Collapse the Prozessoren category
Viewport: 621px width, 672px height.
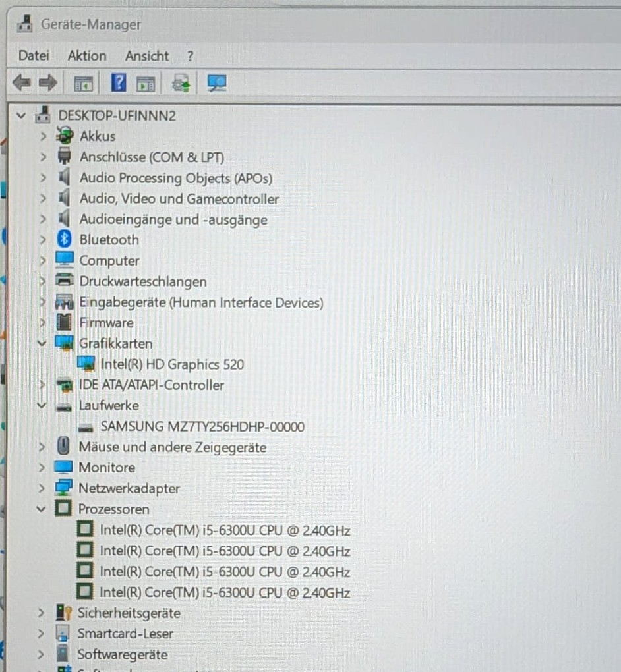41,509
